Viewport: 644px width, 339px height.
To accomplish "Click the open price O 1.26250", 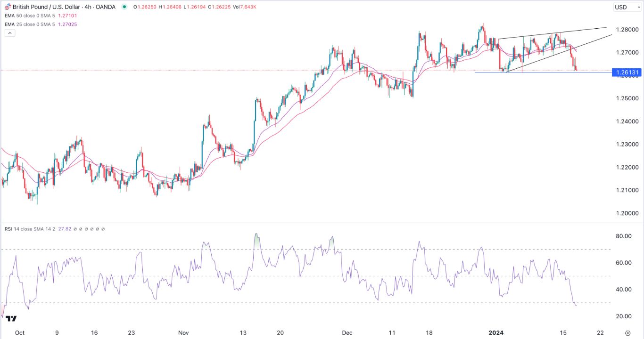I will (x=145, y=7).
